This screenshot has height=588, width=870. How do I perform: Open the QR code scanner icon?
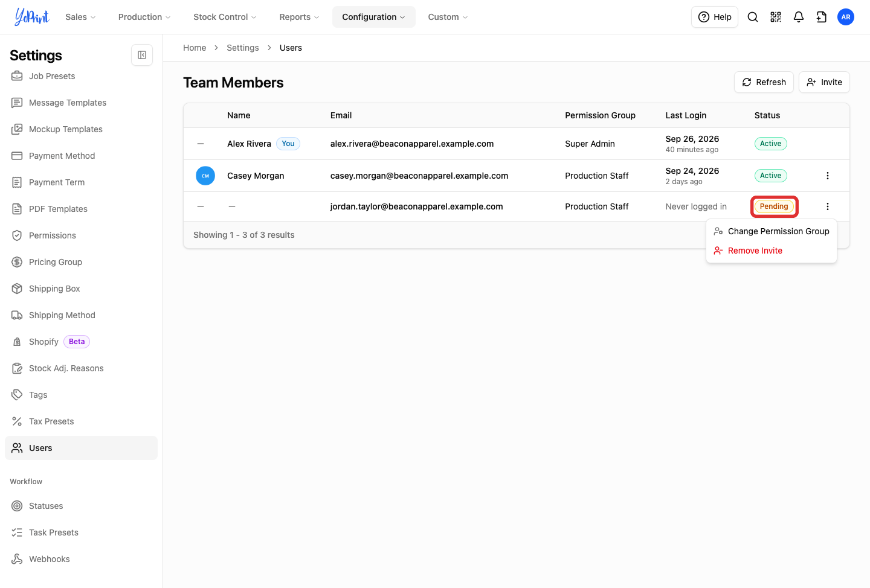tap(776, 17)
